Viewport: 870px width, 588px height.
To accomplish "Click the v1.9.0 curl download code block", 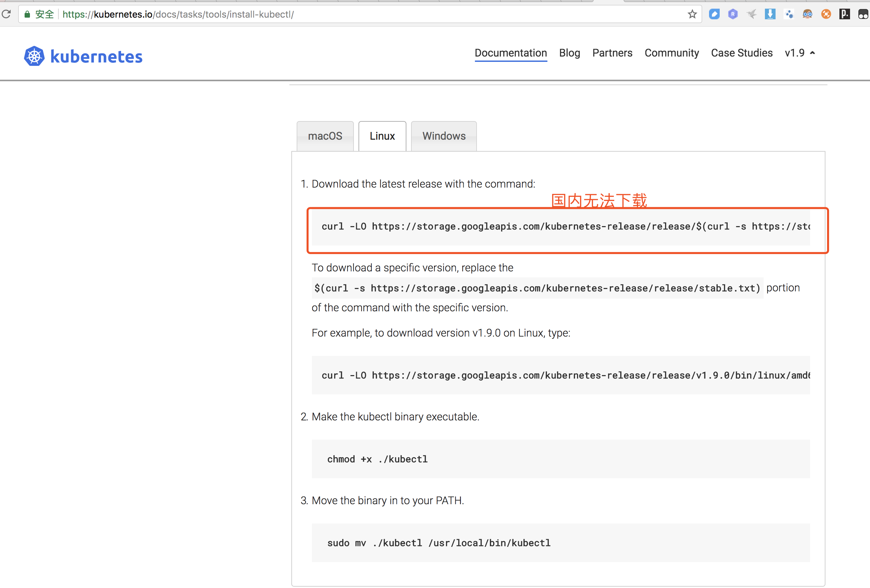I will coord(561,375).
